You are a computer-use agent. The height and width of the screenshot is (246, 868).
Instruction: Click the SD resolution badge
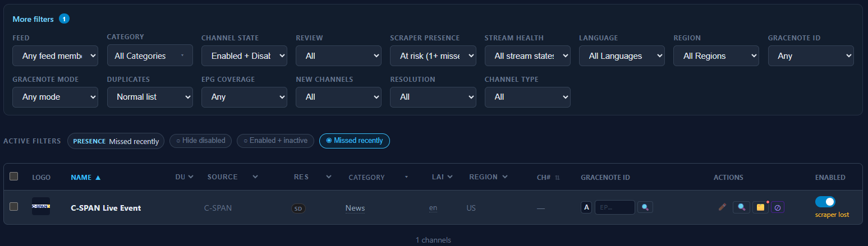[x=298, y=208]
